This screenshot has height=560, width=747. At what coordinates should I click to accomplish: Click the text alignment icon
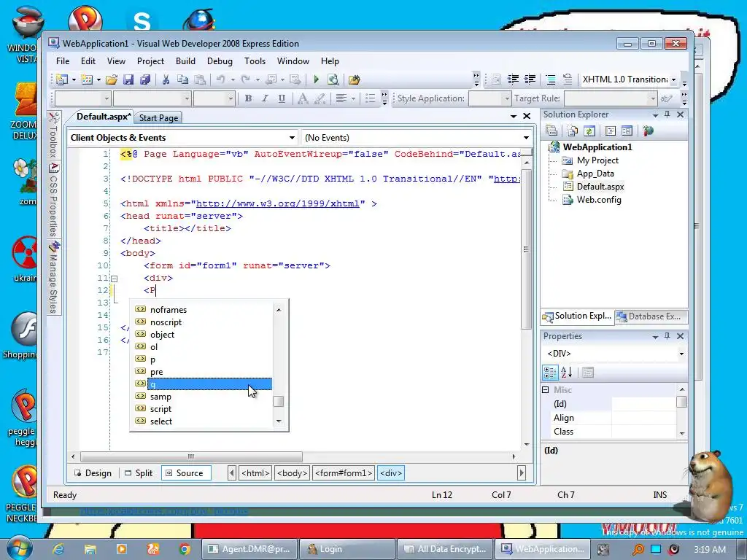pyautogui.click(x=341, y=98)
